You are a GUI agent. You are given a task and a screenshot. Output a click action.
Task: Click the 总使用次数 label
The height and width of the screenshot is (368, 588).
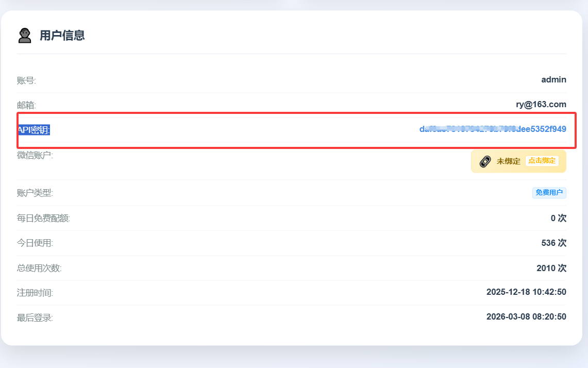39,268
